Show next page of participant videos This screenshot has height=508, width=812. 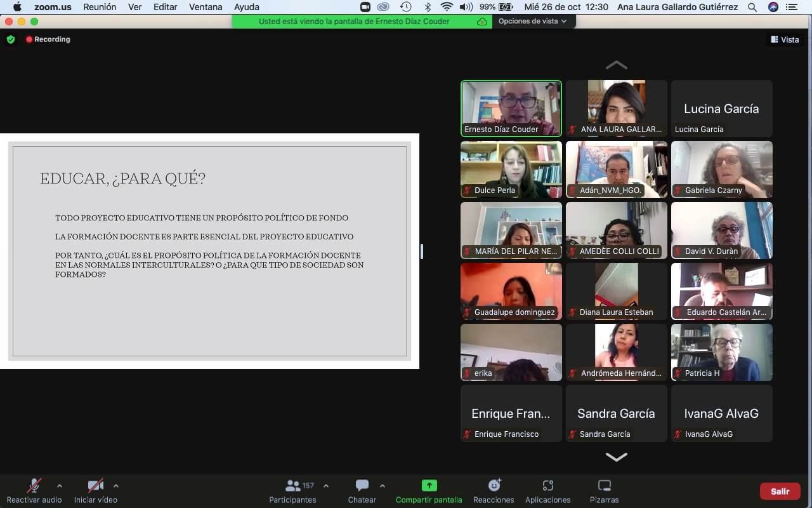pos(616,457)
